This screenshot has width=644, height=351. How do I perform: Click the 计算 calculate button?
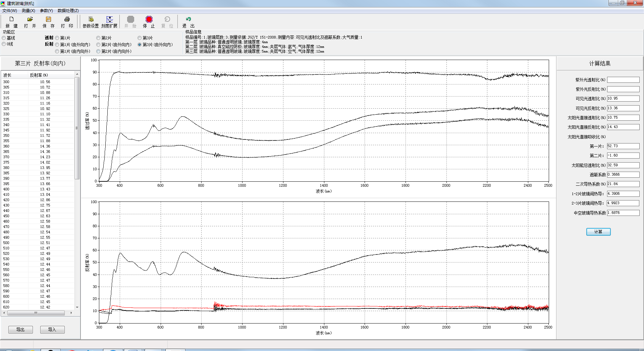pos(598,232)
